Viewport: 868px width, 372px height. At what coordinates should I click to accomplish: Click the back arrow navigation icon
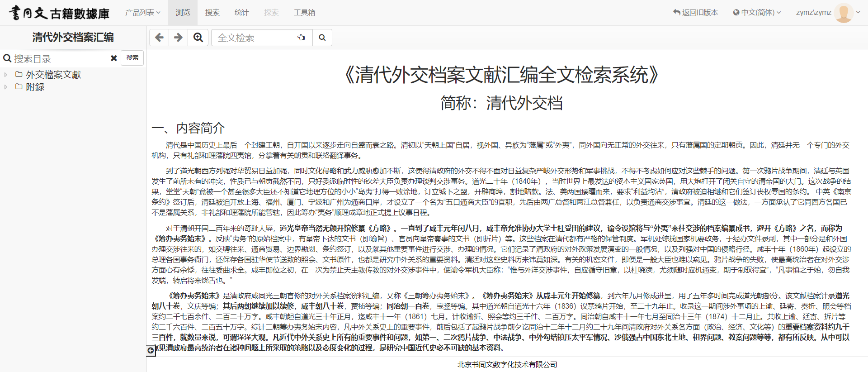[159, 38]
